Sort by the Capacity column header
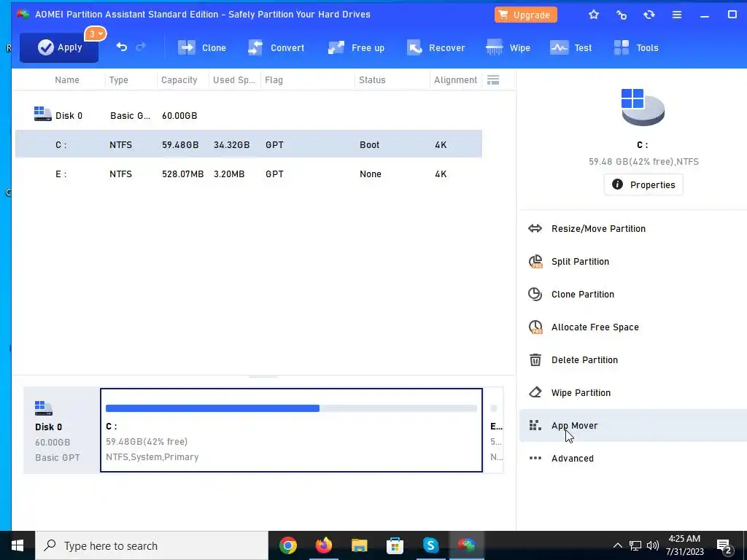Screen dimensions: 747x560 point(179,80)
